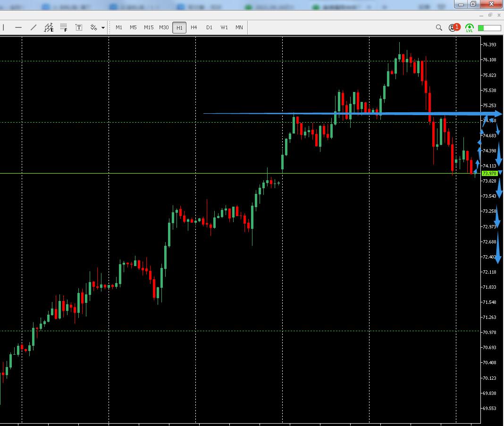Open the search magnifier icon
The image size is (504, 426).
439,28
